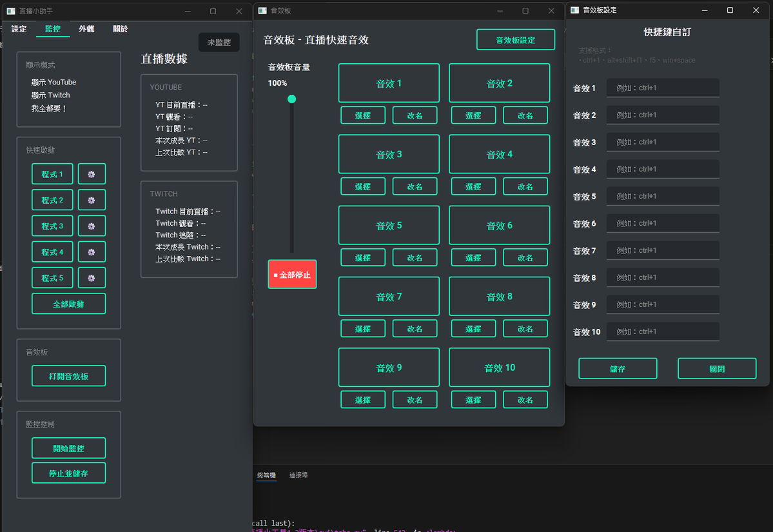Select 顯示 YouTube display mode
Image resolution: width=773 pixels, height=532 pixels.
pos(54,83)
